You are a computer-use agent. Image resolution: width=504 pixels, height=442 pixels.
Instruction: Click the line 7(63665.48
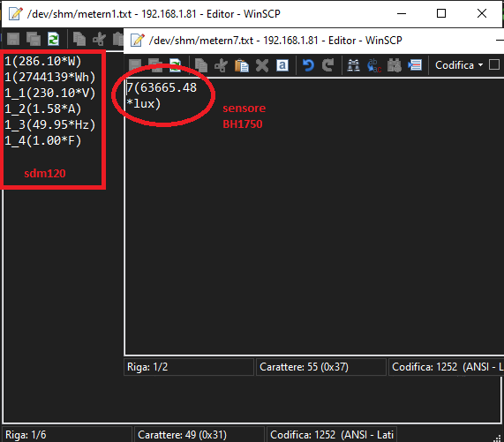click(x=162, y=87)
